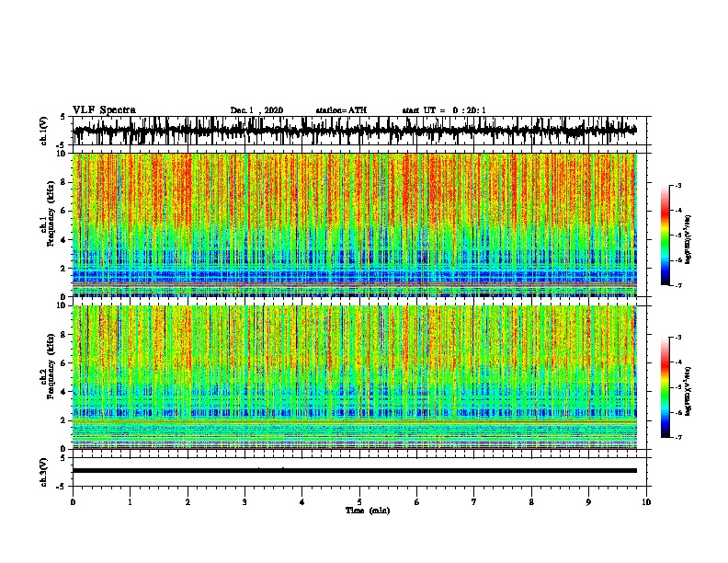Click the "3" tick on the time axis
728x563 pixels.
(x=245, y=502)
